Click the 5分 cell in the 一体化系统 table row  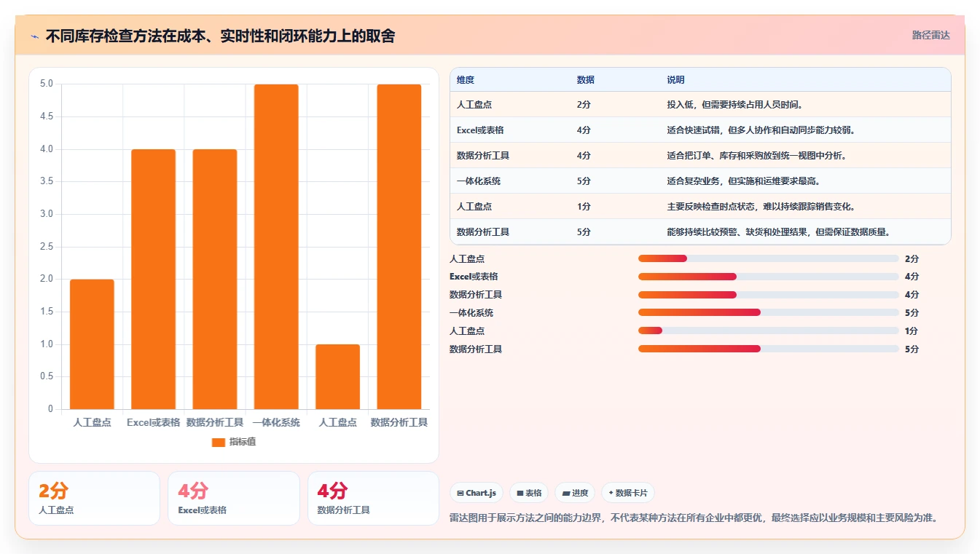584,181
